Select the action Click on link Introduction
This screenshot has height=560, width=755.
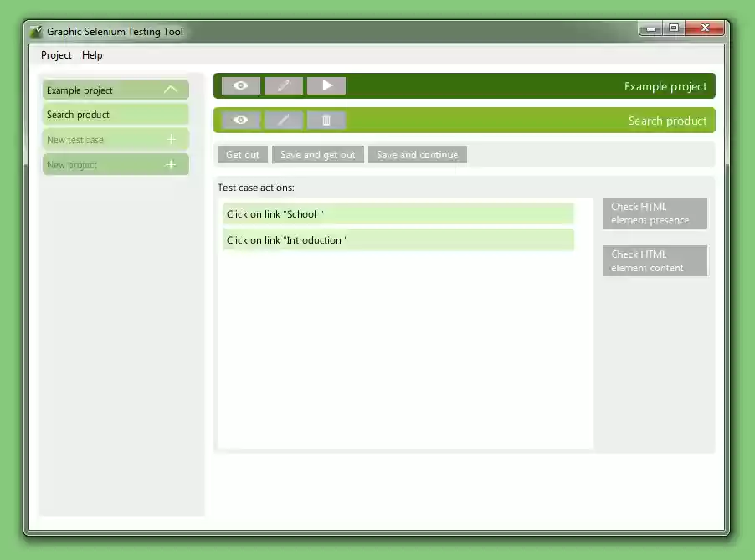pos(398,240)
